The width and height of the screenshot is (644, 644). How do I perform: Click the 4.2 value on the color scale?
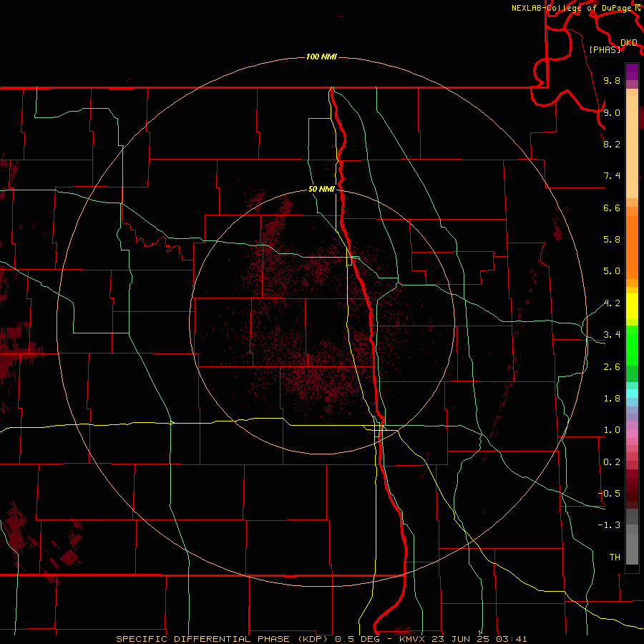point(612,303)
